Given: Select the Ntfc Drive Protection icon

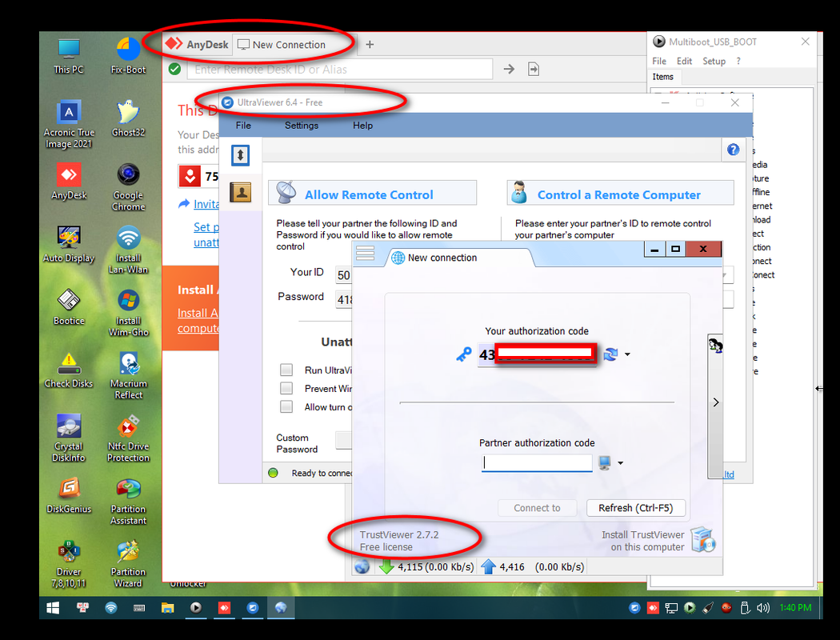Looking at the screenshot, I should [128, 438].
